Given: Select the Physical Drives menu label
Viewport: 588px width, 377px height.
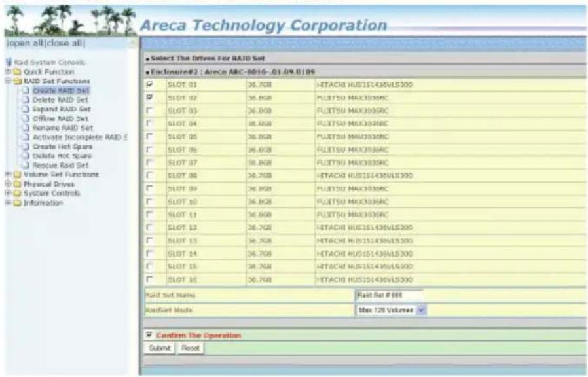Looking at the screenshot, I should point(48,184).
